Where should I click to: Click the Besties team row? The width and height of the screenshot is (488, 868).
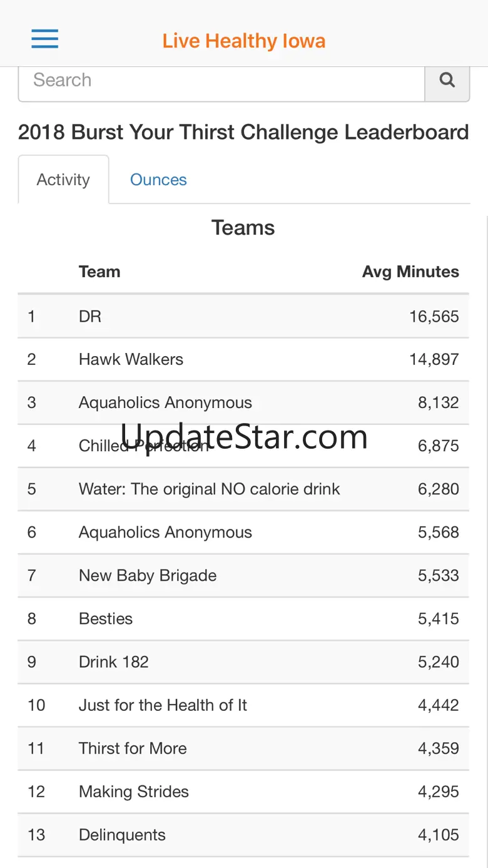point(243,618)
